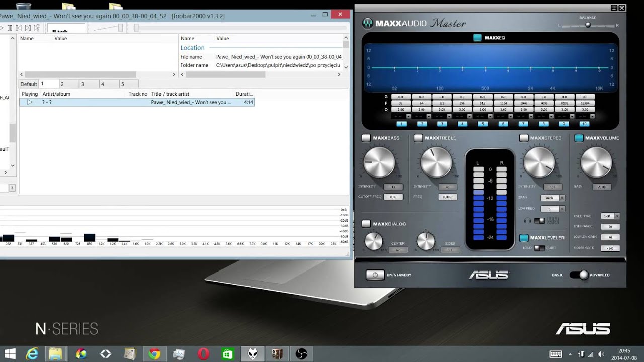
Task: Open Knee Type dropdown showing Soft
Action: click(610, 216)
